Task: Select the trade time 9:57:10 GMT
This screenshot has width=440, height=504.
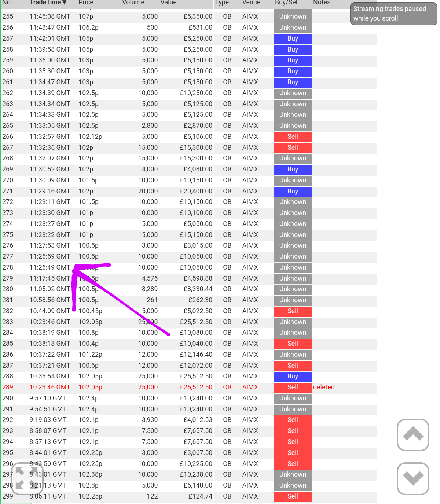Action: [x=48, y=398]
